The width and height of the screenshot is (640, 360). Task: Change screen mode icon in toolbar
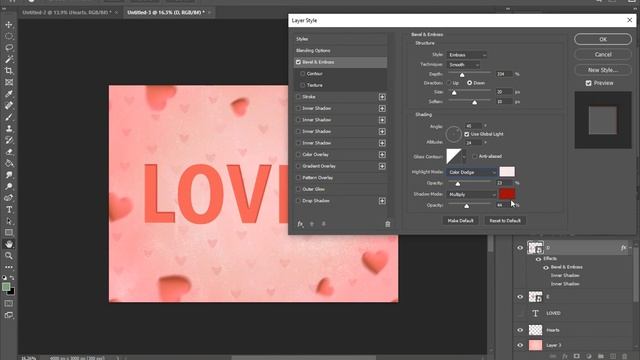coord(9,315)
